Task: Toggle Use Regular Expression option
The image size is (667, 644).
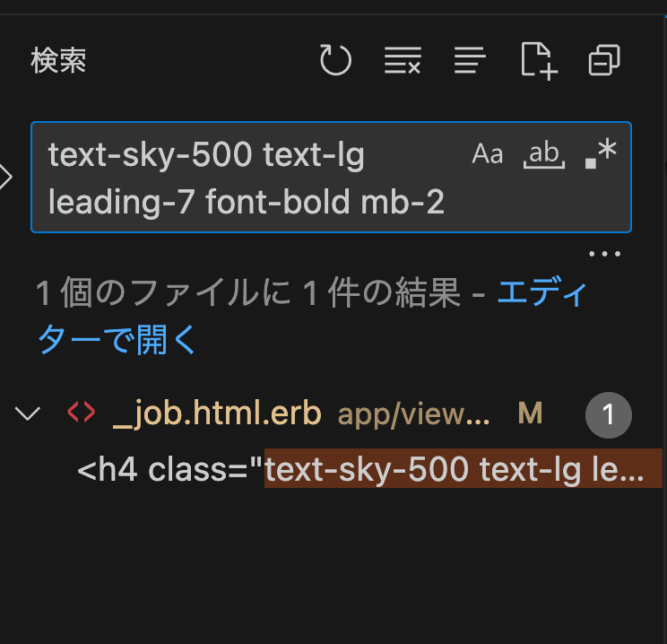Action: click(x=601, y=153)
